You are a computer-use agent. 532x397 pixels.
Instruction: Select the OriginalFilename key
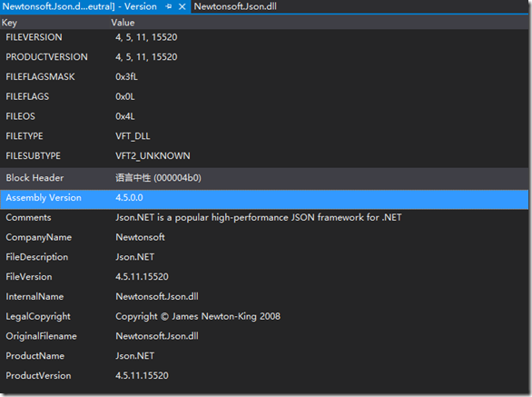click(x=41, y=336)
